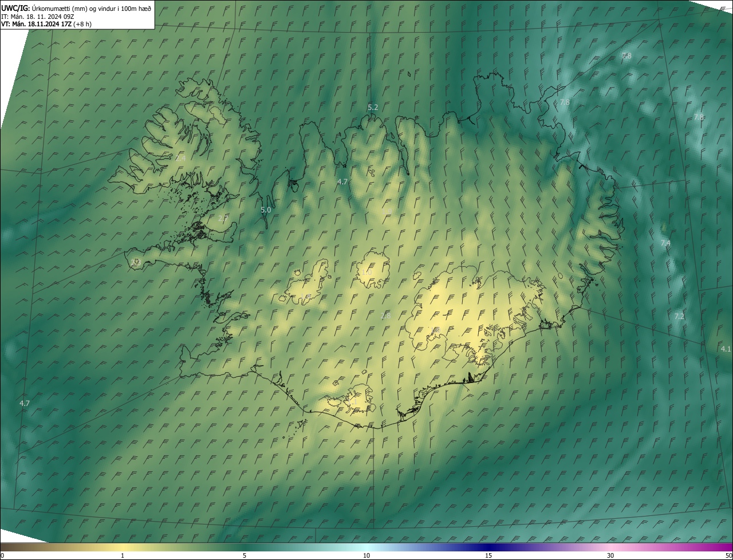Click the header title 'Úrkomumætti (mm) og vindur í 100m hæð'
The width and height of the screenshot is (733, 560).
click(x=91, y=8)
